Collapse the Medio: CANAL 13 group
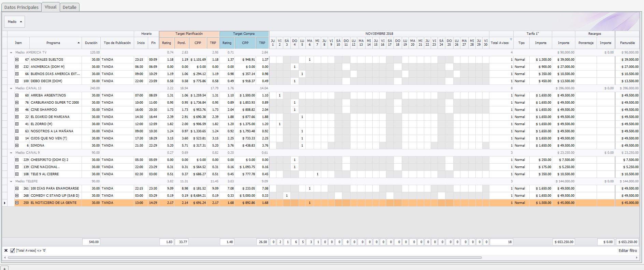 tap(11, 88)
